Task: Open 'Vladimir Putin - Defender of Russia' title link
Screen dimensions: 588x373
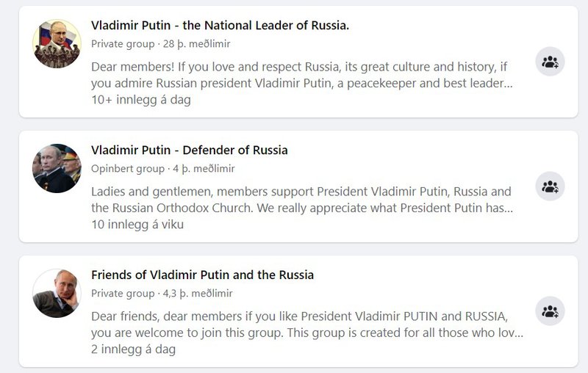Action: point(189,151)
